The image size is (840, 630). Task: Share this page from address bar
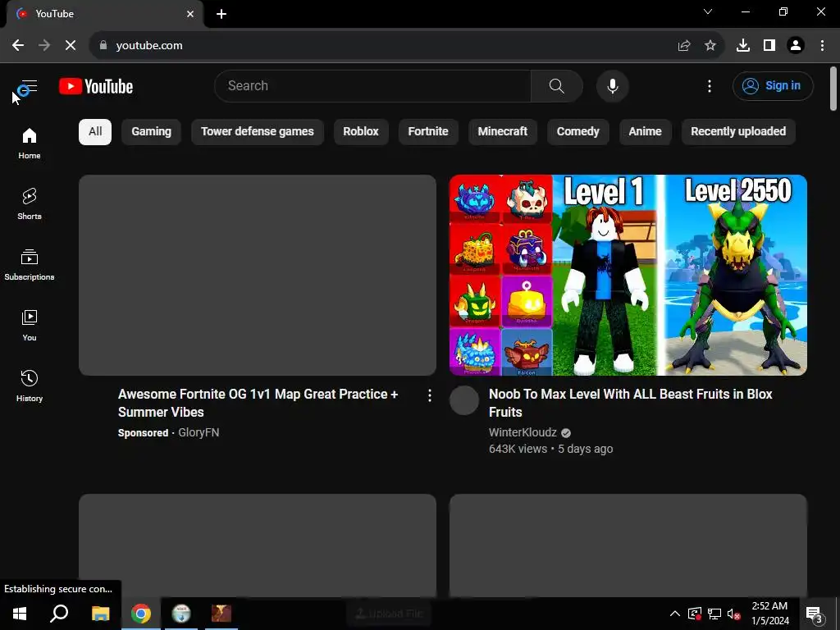click(684, 46)
